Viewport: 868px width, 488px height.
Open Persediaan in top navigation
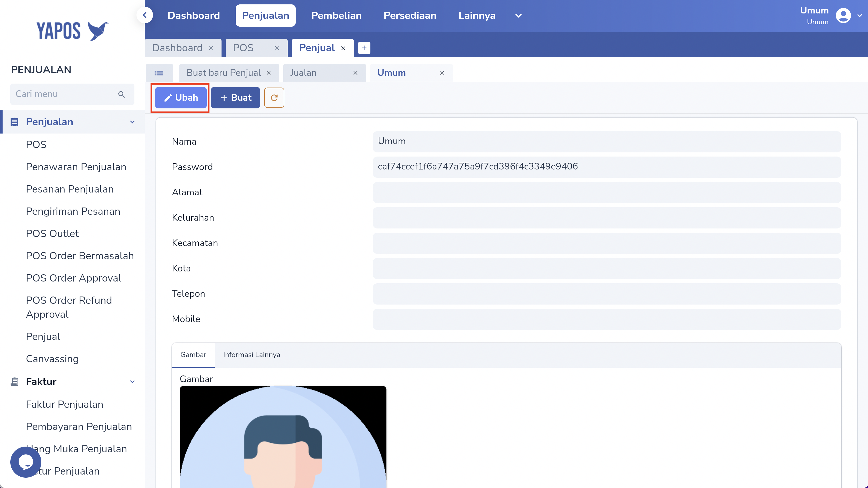(x=410, y=16)
